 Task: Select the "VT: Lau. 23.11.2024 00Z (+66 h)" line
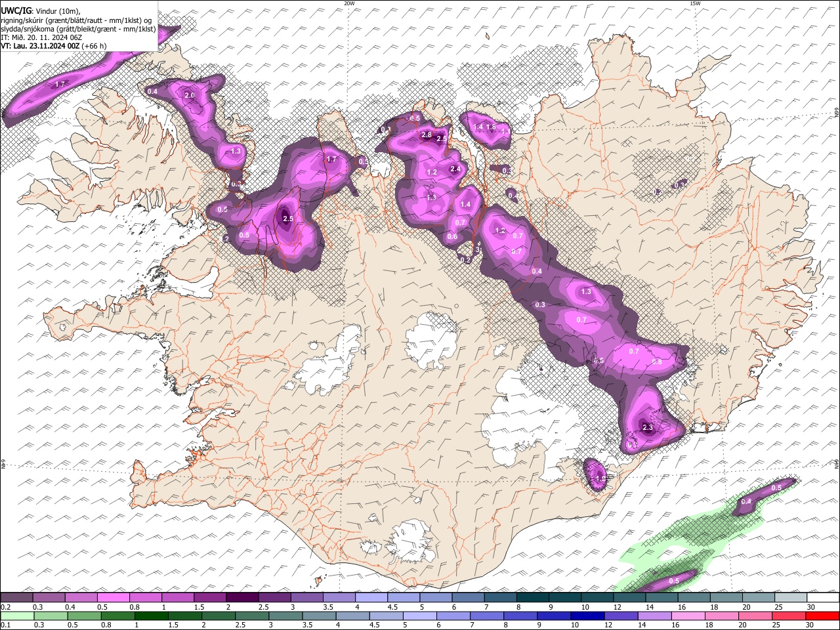pos(54,46)
